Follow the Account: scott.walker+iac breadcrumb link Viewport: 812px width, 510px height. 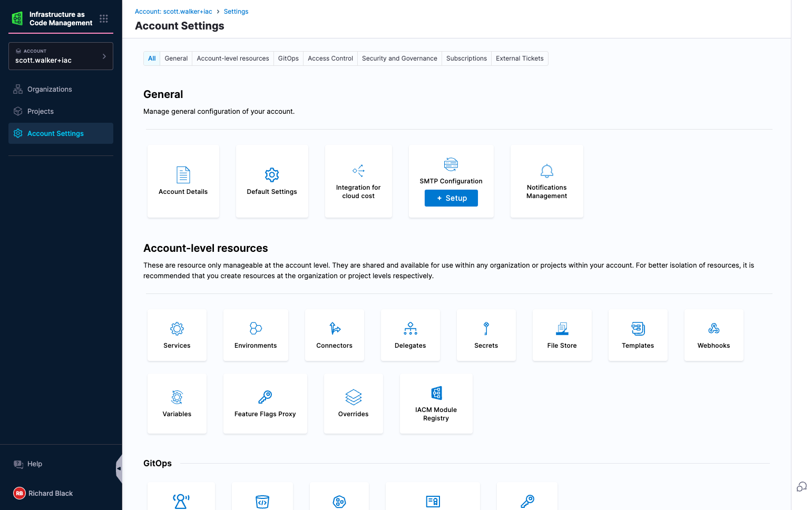tap(173, 12)
